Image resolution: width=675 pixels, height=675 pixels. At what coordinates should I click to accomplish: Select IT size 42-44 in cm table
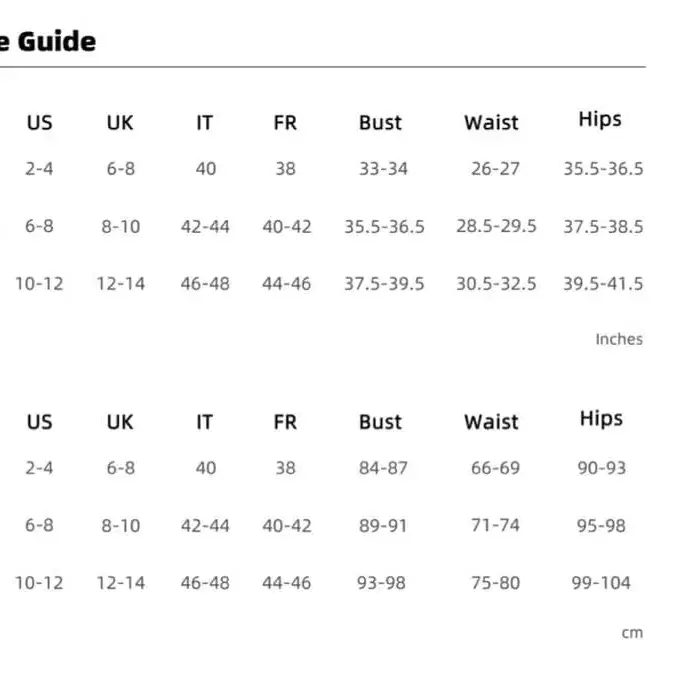click(x=205, y=525)
